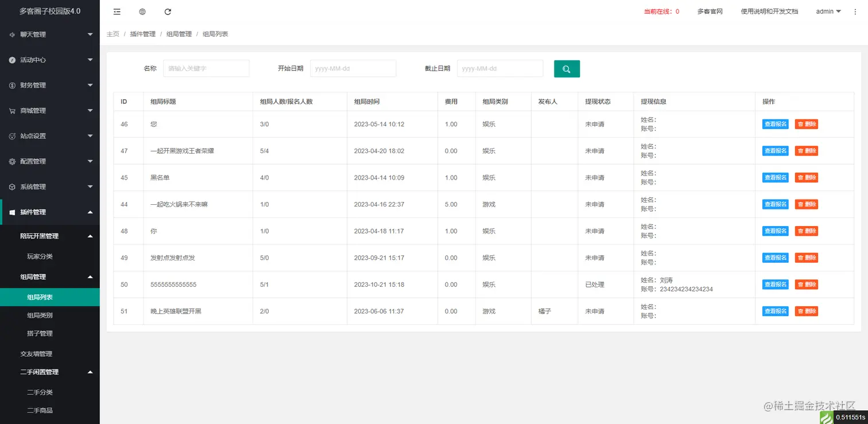The image size is (868, 424).
Task: Focus the 名称 keyword input
Action: pos(207,68)
